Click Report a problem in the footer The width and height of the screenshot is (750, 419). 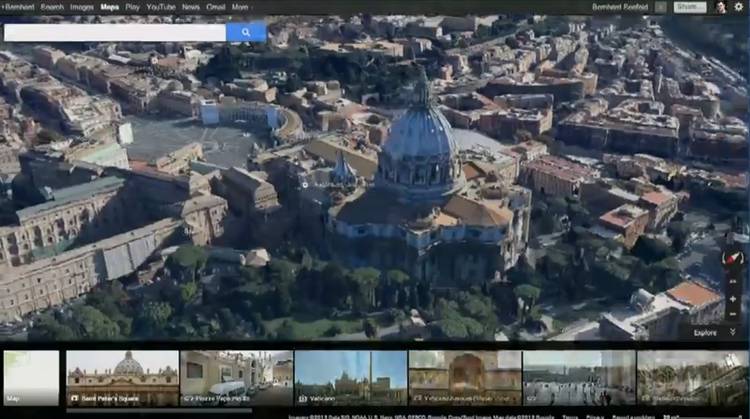(x=632, y=417)
